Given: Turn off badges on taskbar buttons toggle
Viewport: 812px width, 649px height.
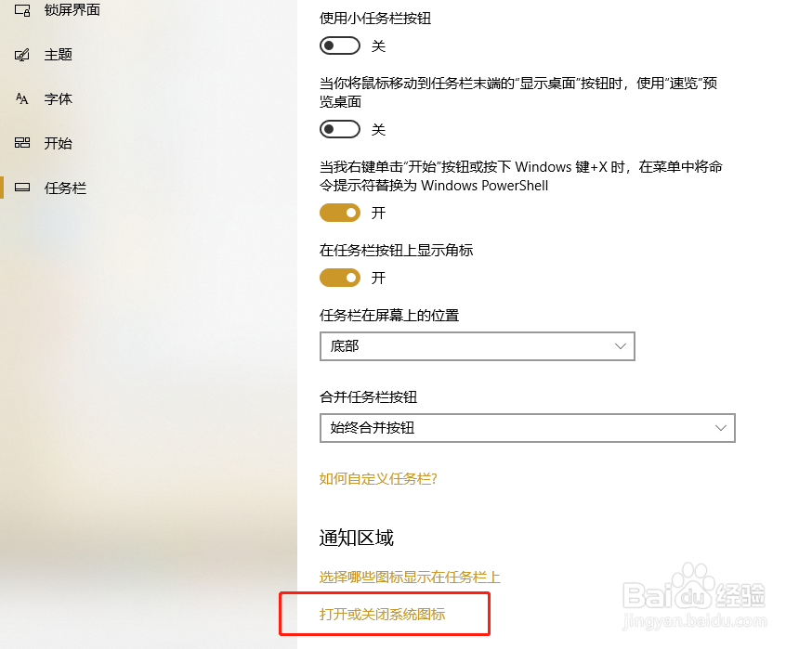Looking at the screenshot, I should pos(340,278).
